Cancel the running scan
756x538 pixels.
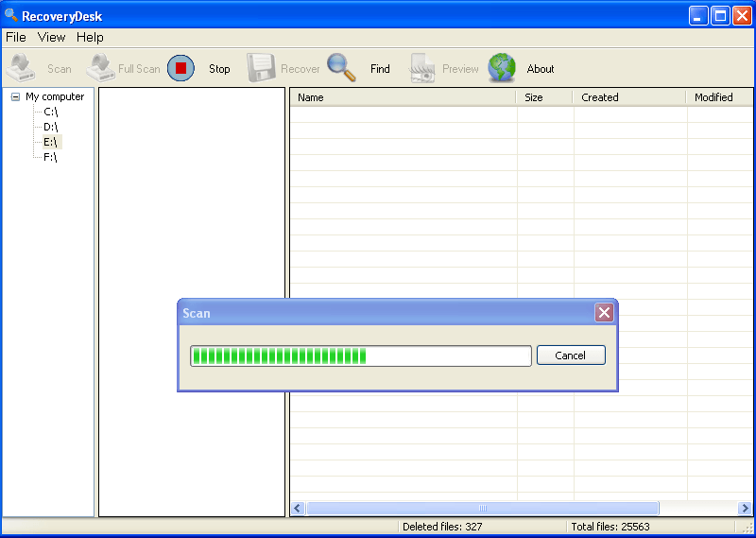point(571,356)
